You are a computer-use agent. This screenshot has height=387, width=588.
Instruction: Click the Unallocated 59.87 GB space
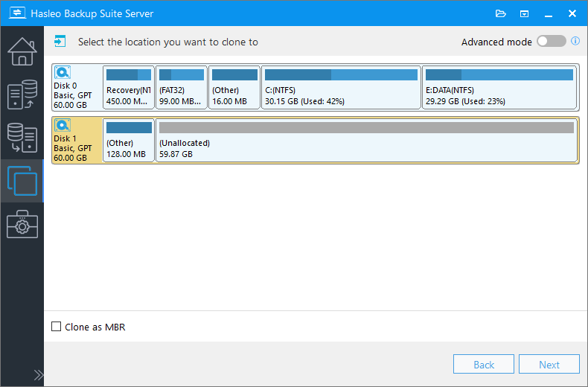coord(366,140)
